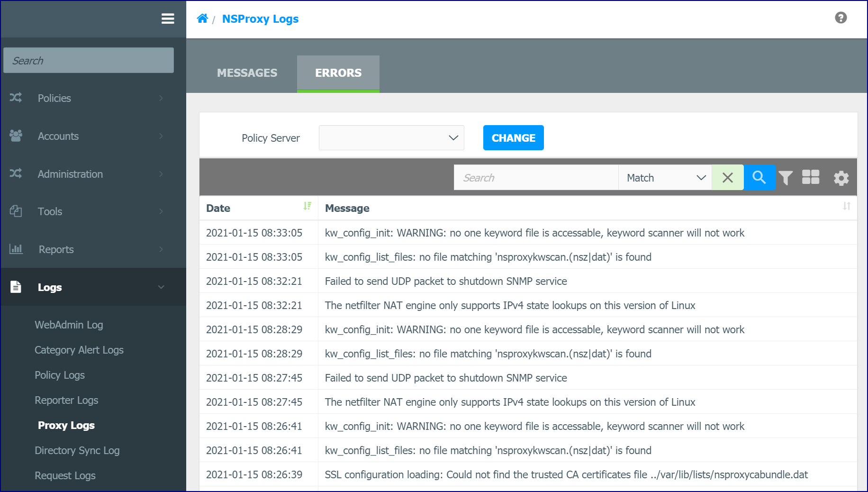The image size is (868, 492).
Task: Click the Administration shuffle icon
Action: click(16, 173)
